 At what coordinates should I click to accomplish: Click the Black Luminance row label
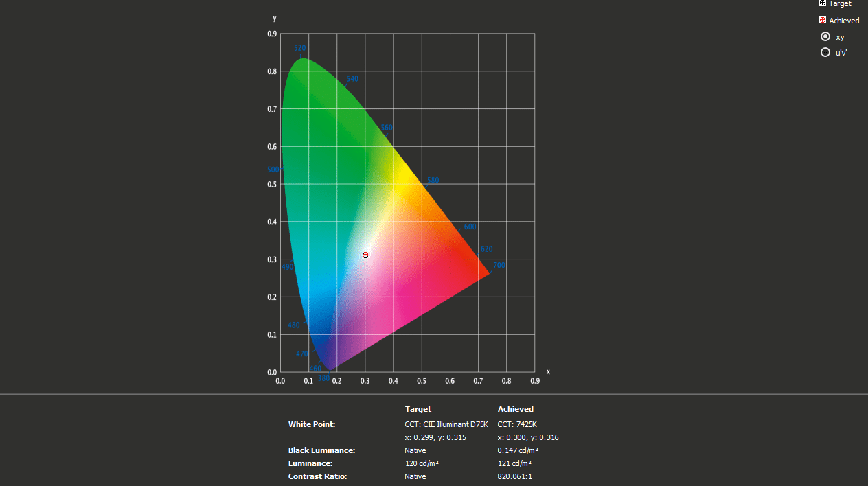[x=321, y=450]
